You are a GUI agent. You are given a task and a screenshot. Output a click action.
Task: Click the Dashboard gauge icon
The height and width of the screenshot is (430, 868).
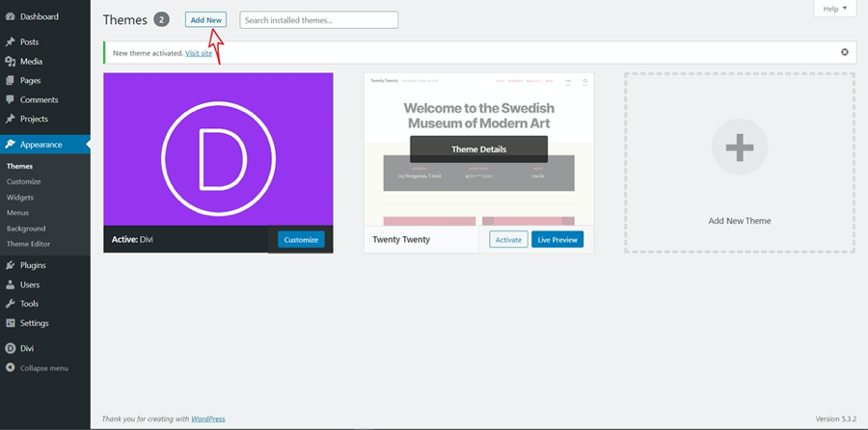(x=10, y=16)
